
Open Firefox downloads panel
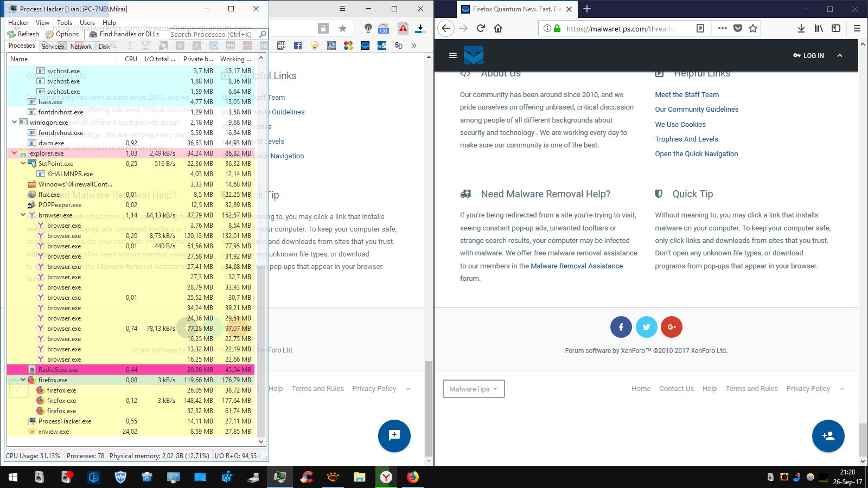point(801,28)
